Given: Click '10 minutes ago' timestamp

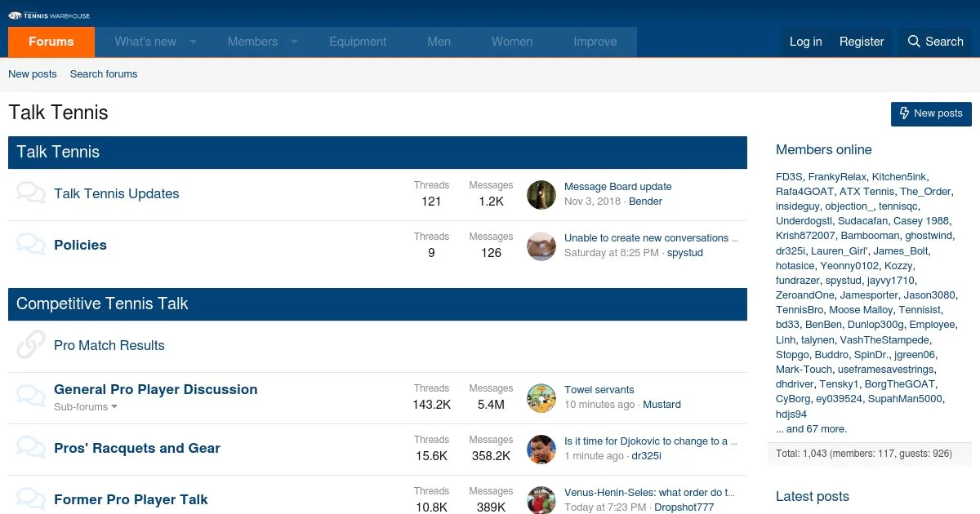Looking at the screenshot, I should (x=599, y=405).
